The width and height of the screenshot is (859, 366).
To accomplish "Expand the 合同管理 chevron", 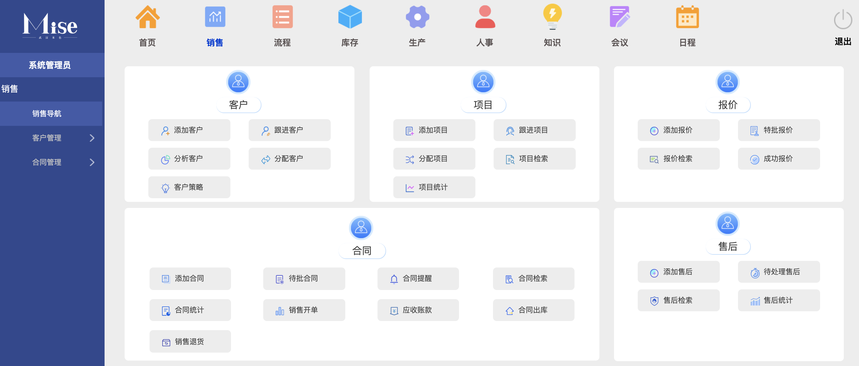I will 92,162.
